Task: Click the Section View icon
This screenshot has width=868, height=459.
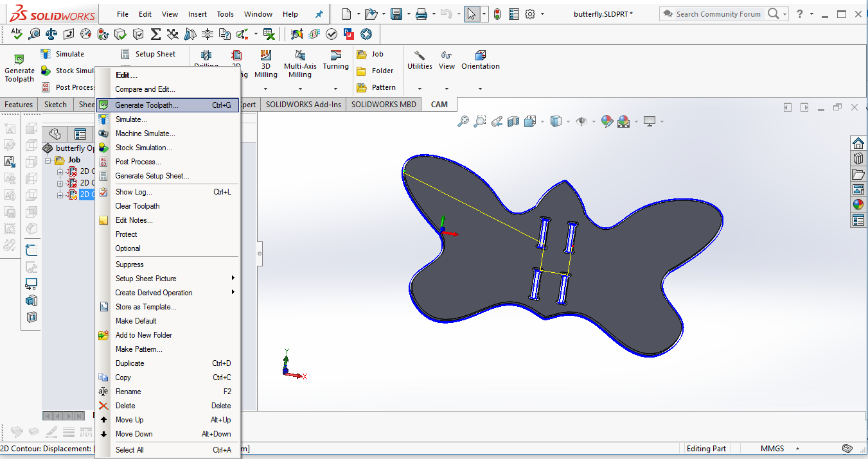Action: pos(513,121)
